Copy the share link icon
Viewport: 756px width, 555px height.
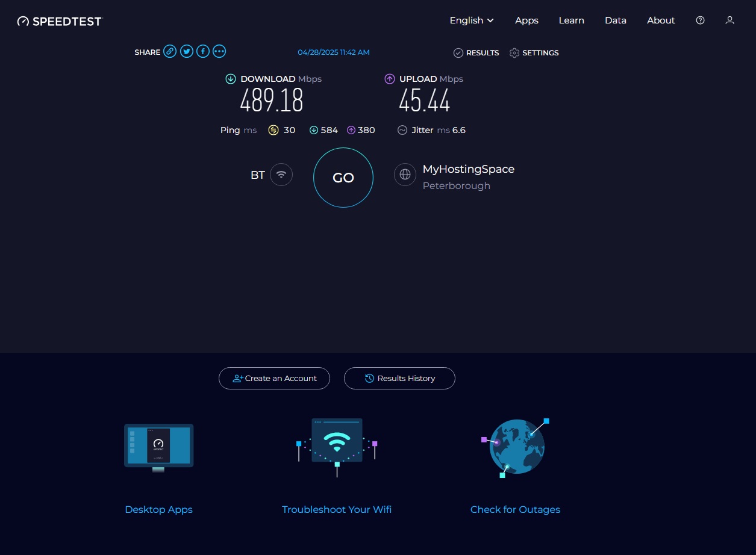coord(170,52)
